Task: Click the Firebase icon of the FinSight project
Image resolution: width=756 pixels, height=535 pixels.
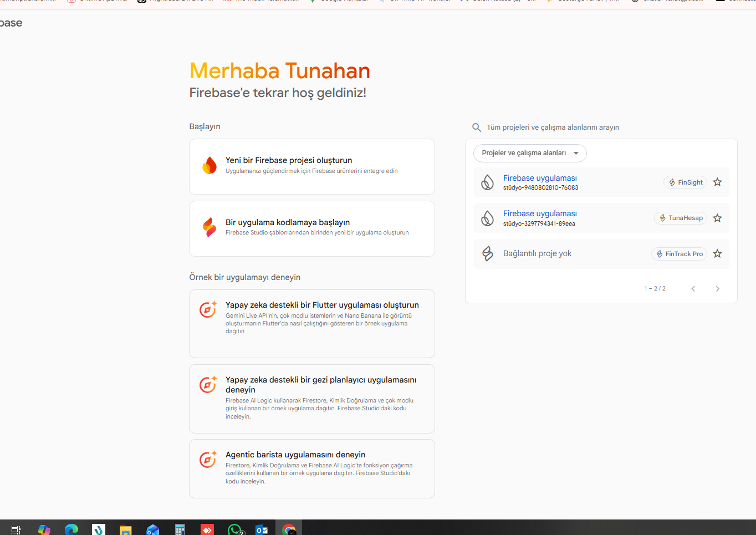Action: coord(487,182)
